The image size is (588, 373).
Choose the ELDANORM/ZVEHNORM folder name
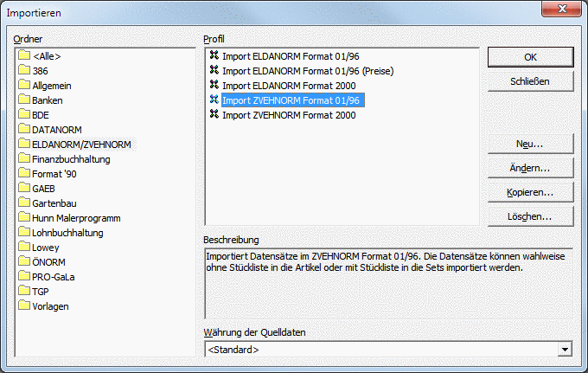pos(82,145)
